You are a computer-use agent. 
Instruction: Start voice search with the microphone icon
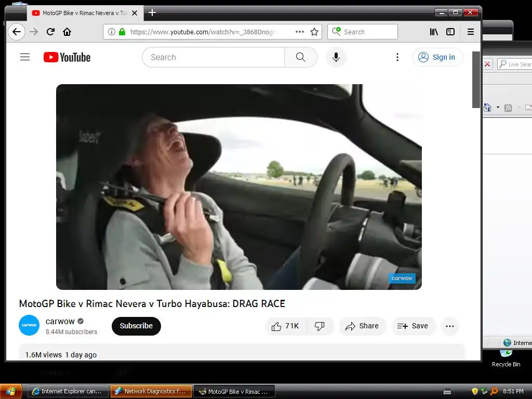336,57
